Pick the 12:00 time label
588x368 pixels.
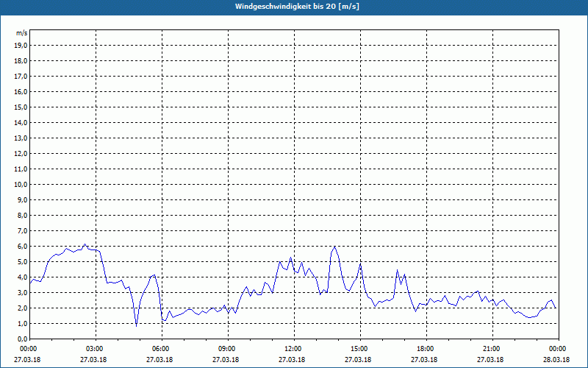pos(293,349)
